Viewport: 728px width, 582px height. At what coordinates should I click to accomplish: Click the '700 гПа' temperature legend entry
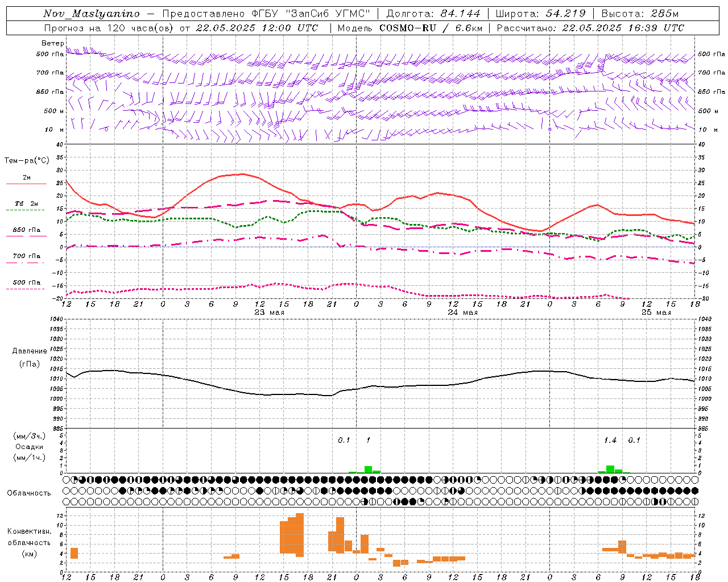[27, 256]
